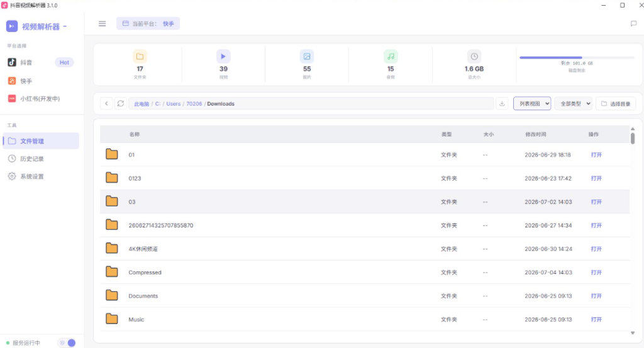644x348 pixels.
Task: Click the folder icon of row 01
Action: click(112, 154)
